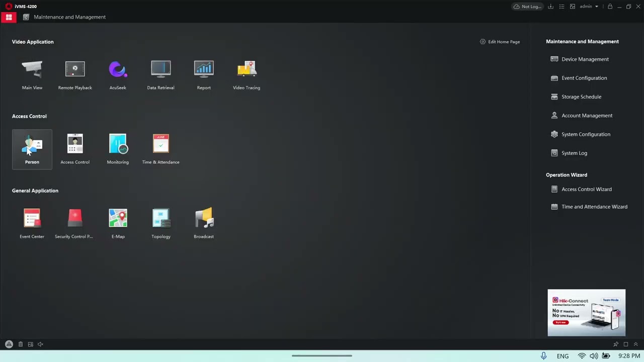Image resolution: width=644 pixels, height=362 pixels.
Task: Open System Log
Action: [569, 153]
